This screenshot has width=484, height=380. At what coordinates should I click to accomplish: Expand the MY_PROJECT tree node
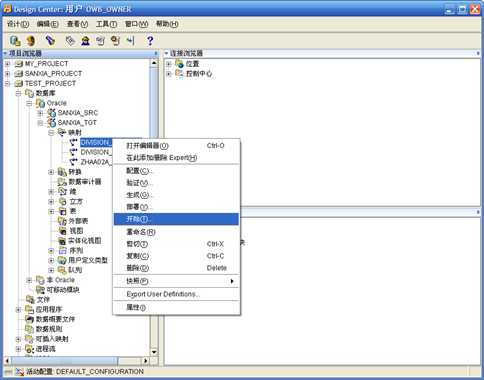point(8,64)
